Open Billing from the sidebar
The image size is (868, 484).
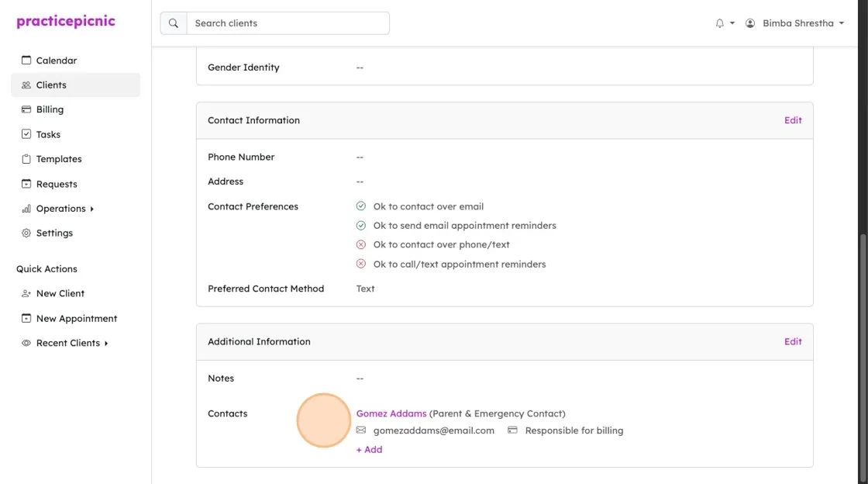(x=50, y=109)
